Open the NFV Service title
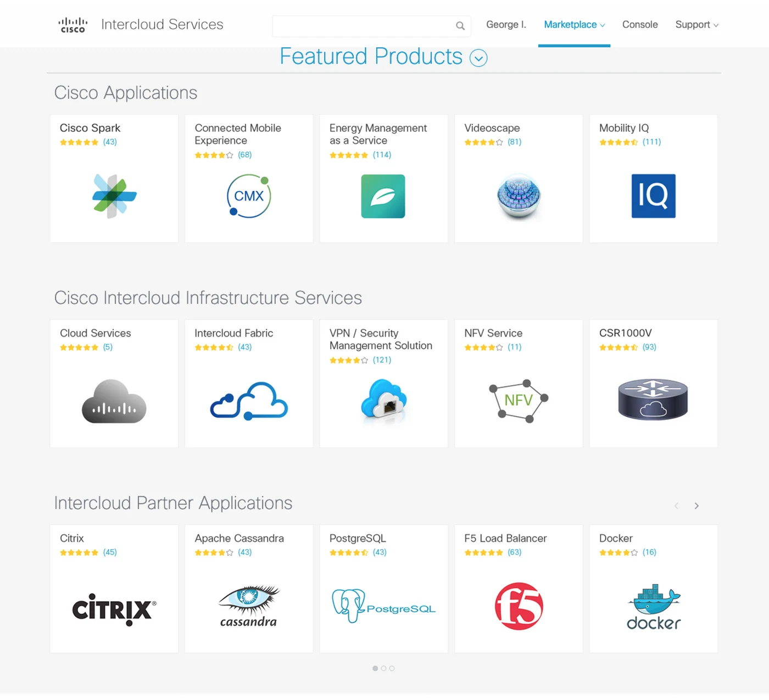Viewport: 769px width, 700px height. point(493,333)
